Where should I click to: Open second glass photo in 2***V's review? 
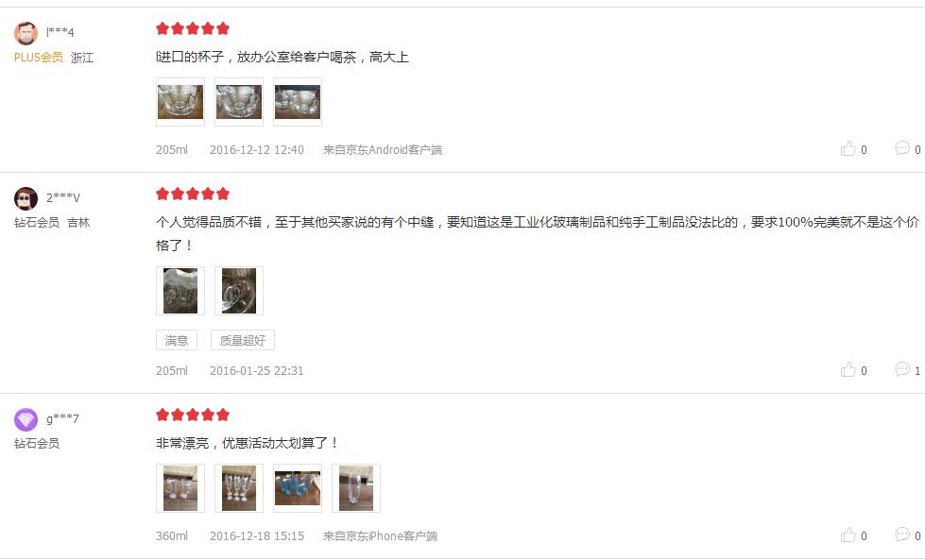coord(239,291)
